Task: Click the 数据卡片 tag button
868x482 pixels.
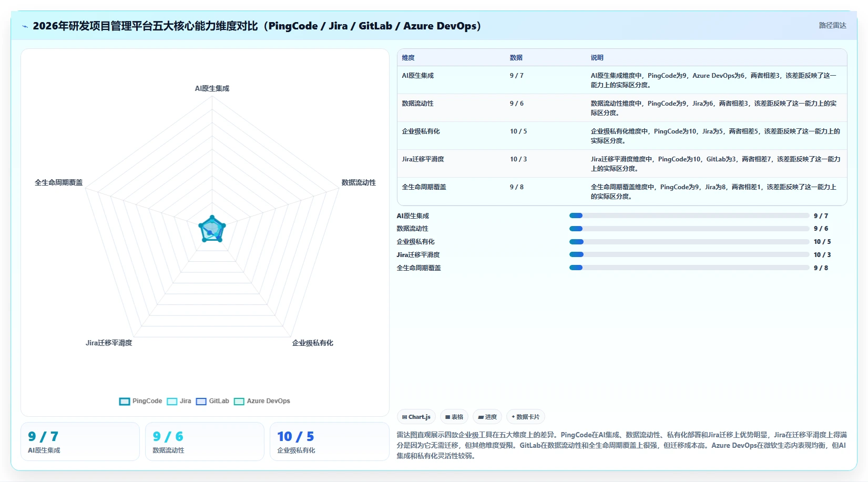Action: point(526,417)
